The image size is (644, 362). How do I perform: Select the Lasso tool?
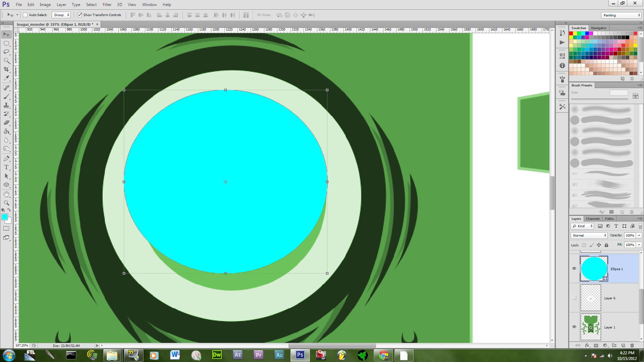[x=6, y=52]
